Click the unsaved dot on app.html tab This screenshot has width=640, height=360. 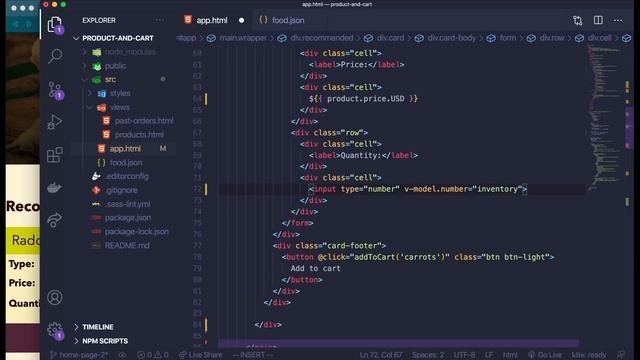click(242, 20)
